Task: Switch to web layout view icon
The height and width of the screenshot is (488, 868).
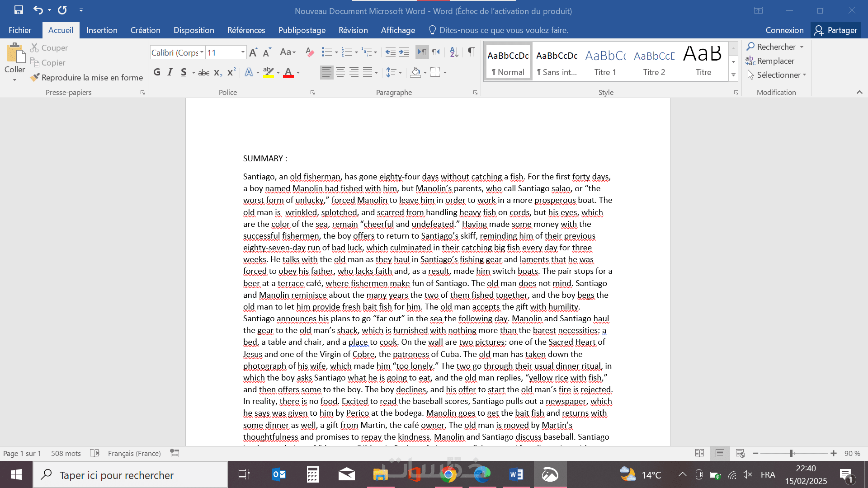Action: (x=740, y=453)
